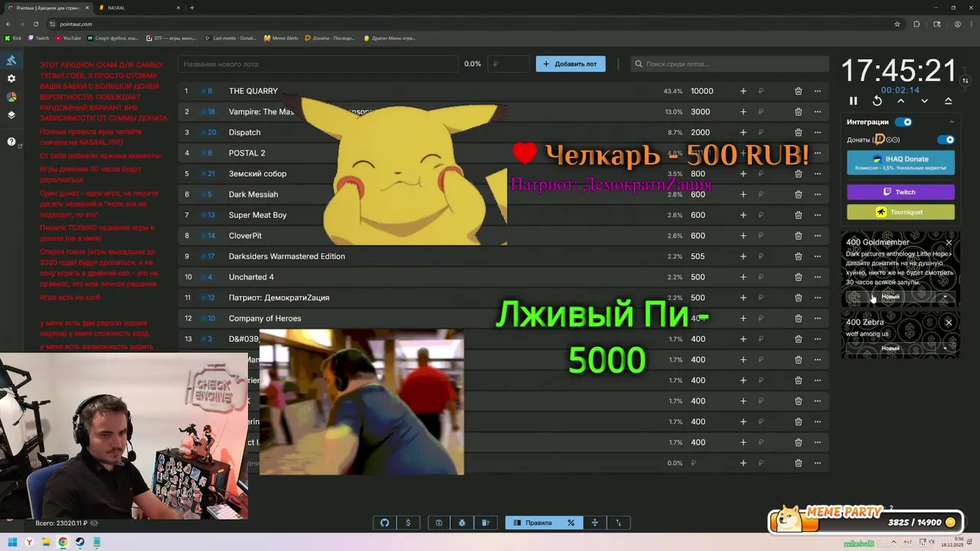Click the new lot name field
The height and width of the screenshot is (551, 980).
(318, 64)
